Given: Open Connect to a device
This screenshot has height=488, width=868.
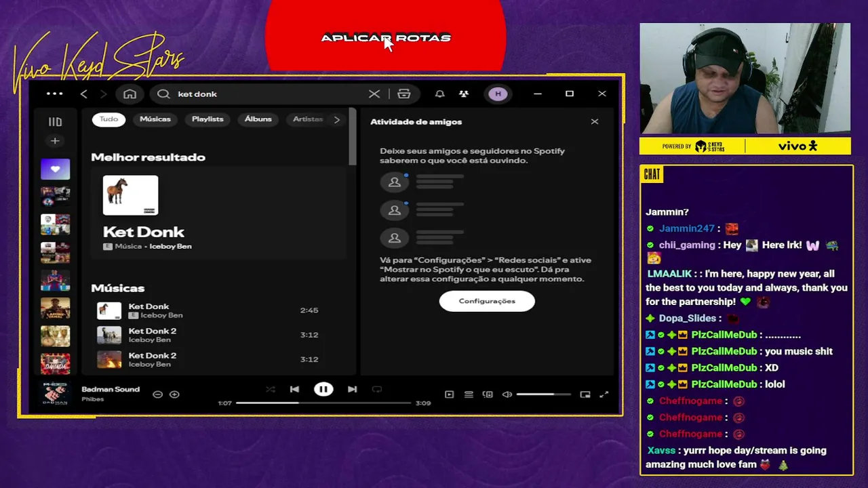Looking at the screenshot, I should tap(488, 394).
